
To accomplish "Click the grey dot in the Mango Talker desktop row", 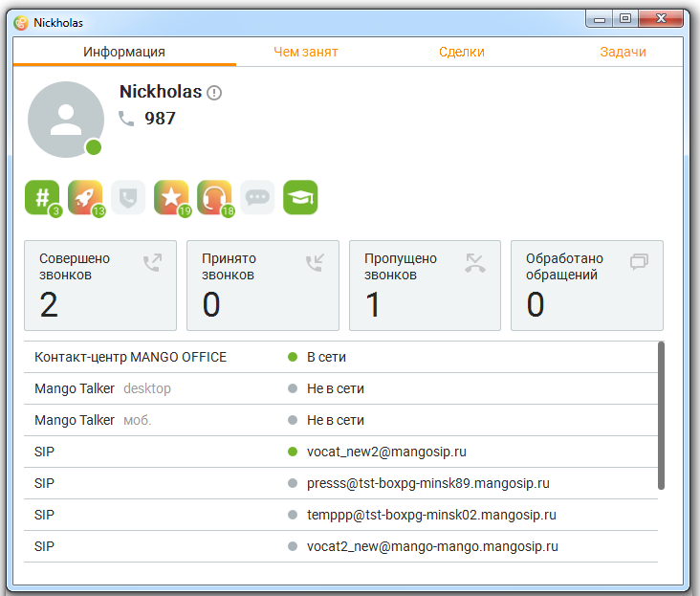I will 293,388.
